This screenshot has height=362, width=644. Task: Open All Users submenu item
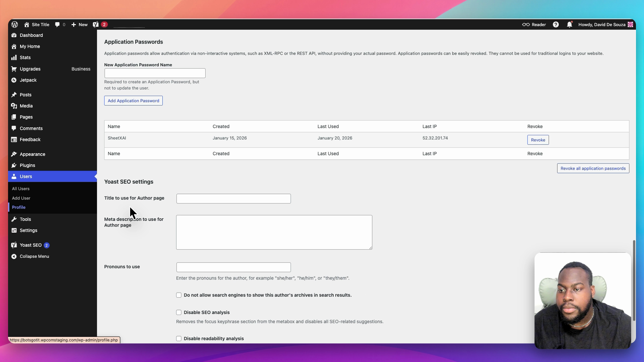[21, 189]
